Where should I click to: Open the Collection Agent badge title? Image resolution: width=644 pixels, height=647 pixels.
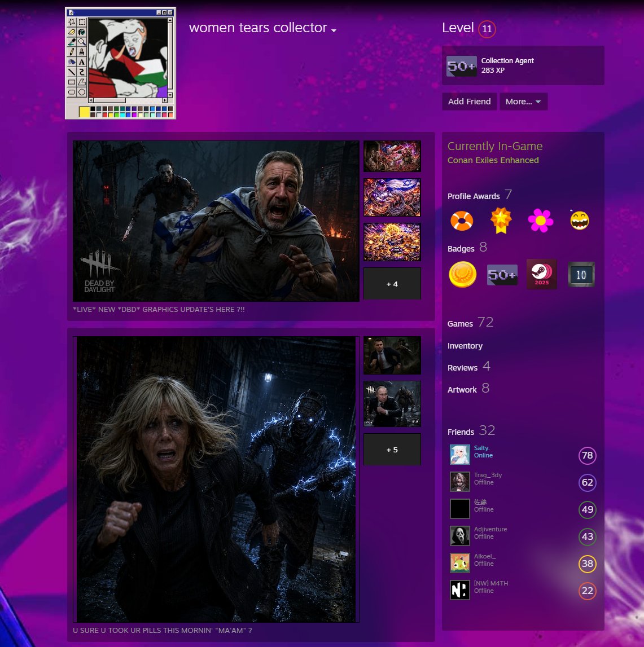coord(507,61)
